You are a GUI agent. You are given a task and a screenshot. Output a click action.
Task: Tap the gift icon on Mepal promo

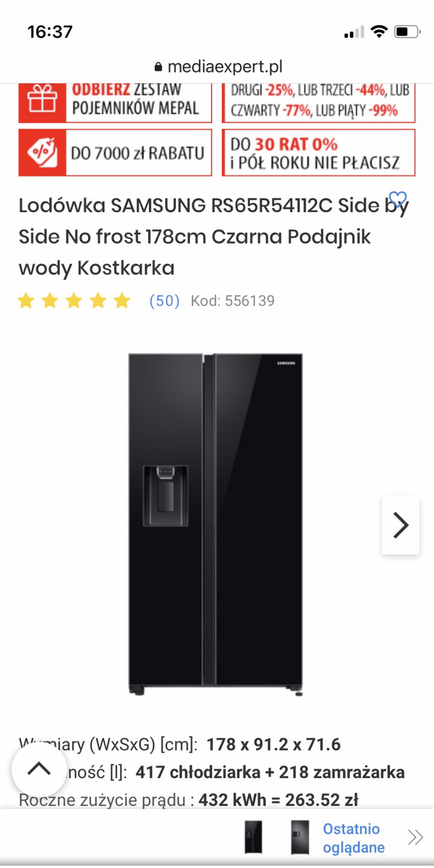pos(41,101)
